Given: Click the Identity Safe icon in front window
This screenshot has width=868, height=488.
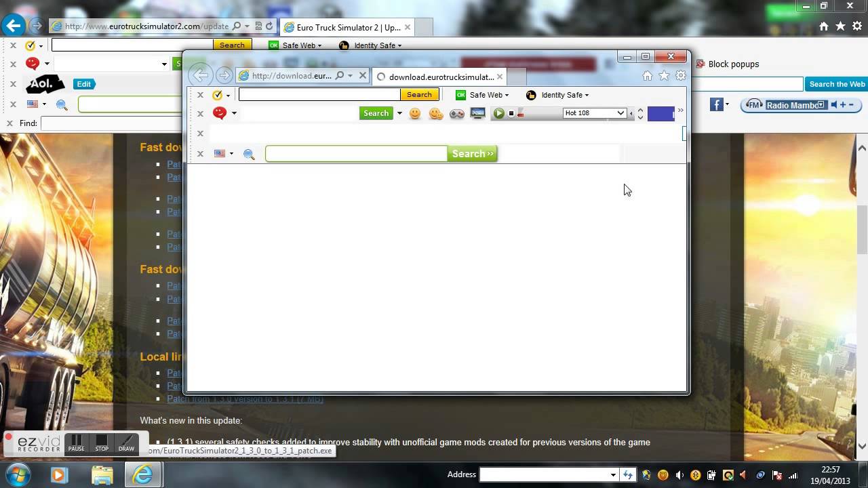Looking at the screenshot, I should pos(531,95).
